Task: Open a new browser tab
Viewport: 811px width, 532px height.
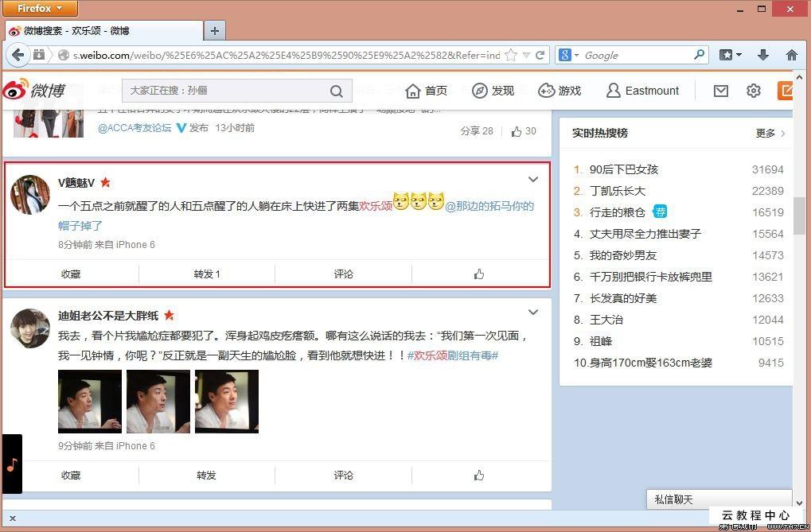Action: coord(214,31)
